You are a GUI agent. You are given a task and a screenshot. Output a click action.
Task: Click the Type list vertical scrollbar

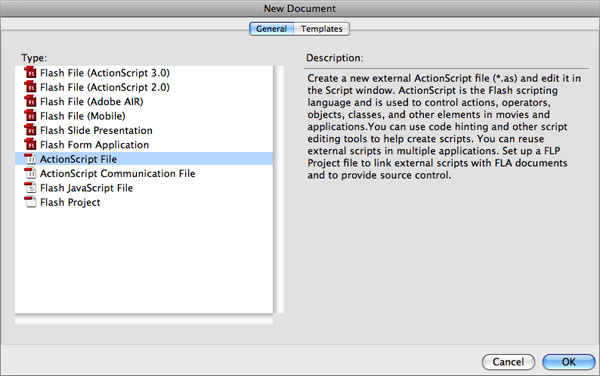279,189
